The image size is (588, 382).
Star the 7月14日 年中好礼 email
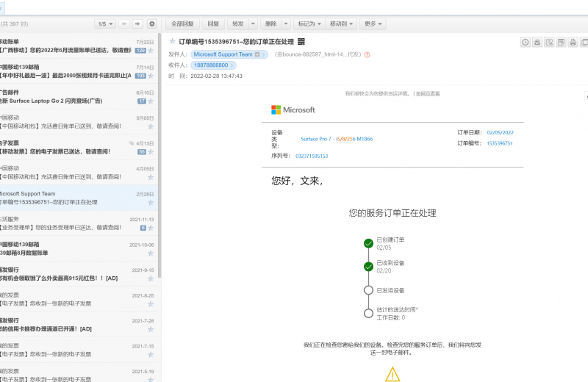click(x=151, y=76)
